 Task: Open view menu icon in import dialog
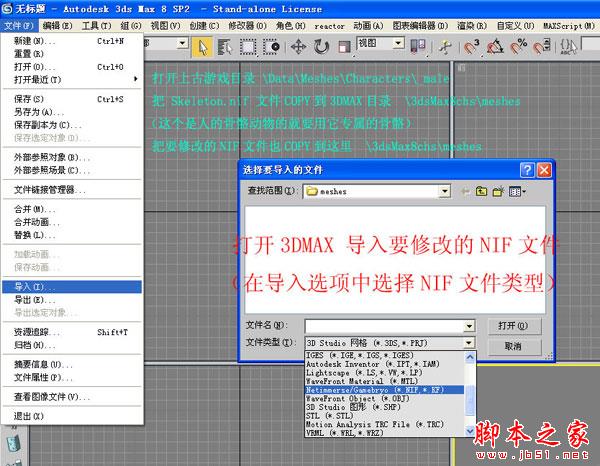pos(517,191)
